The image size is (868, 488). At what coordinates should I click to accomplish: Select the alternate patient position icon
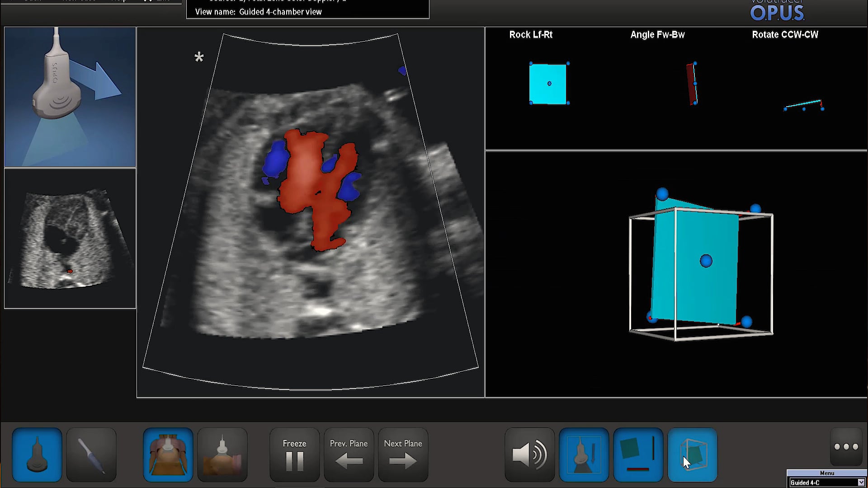[222, 454]
